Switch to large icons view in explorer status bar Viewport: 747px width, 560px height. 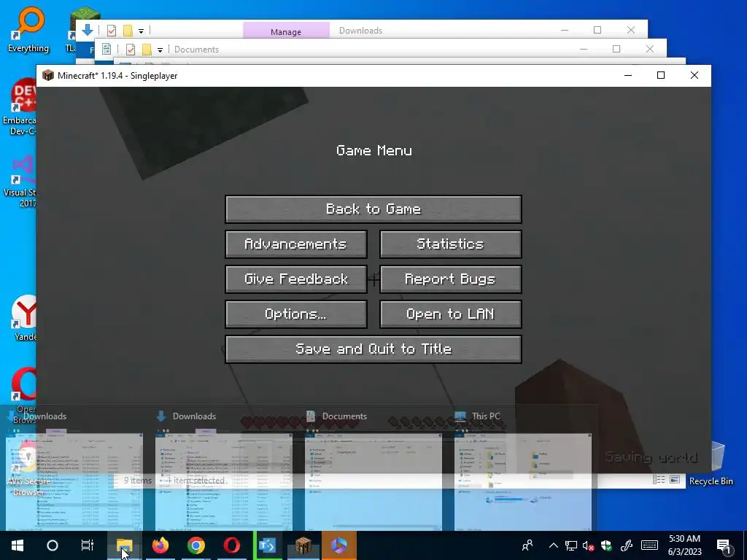click(x=675, y=480)
